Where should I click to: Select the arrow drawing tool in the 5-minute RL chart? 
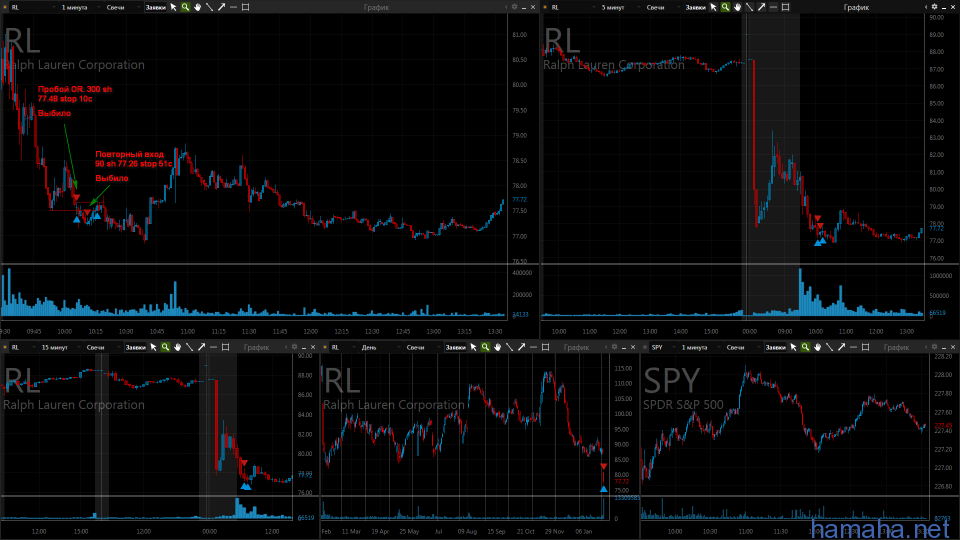click(x=762, y=7)
